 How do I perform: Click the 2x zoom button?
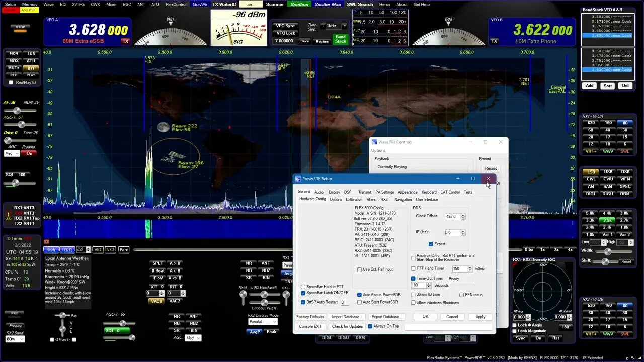pos(556,250)
